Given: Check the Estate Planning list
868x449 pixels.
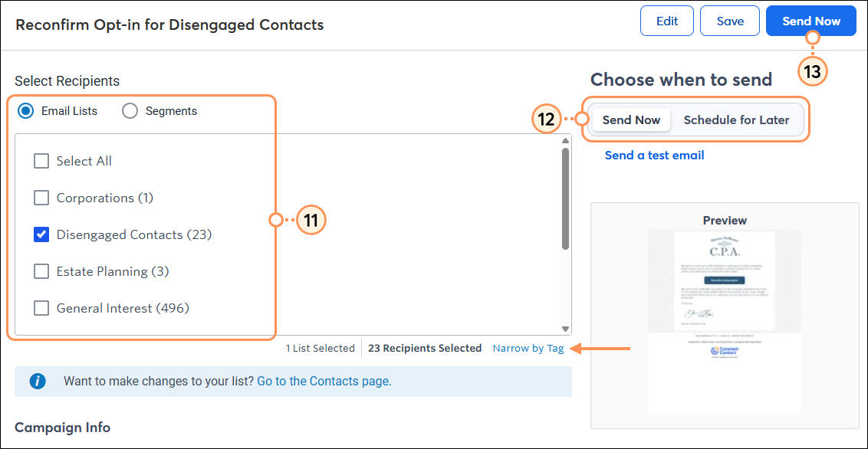Looking at the screenshot, I should click(41, 271).
